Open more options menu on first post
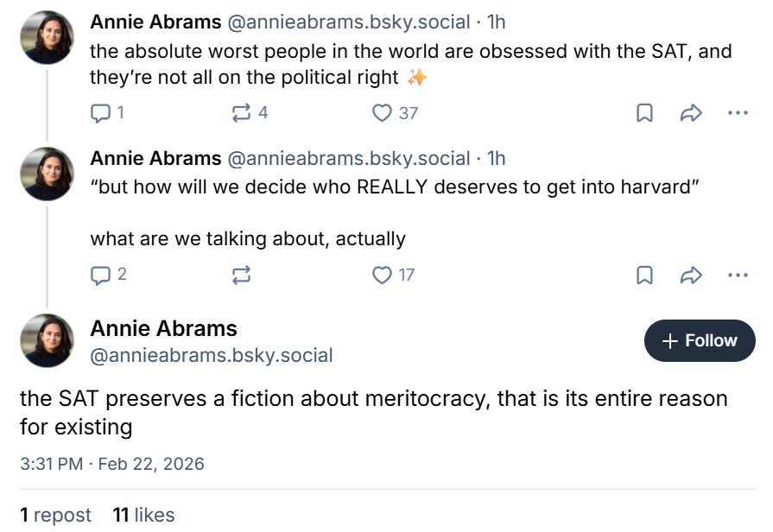The width and height of the screenshot is (773, 532). (x=738, y=113)
